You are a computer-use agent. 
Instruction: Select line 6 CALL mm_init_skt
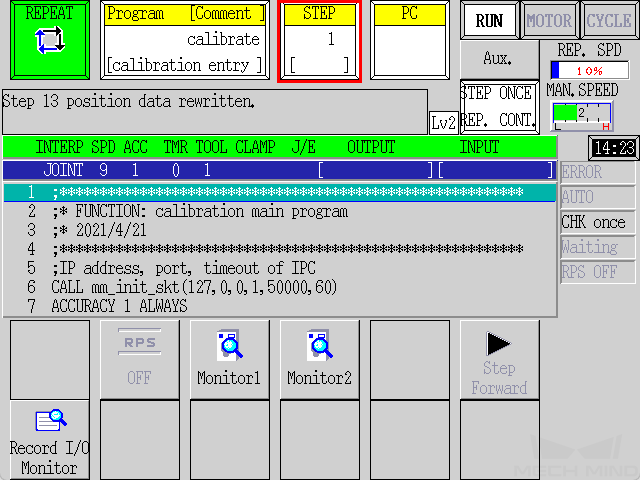280,287
